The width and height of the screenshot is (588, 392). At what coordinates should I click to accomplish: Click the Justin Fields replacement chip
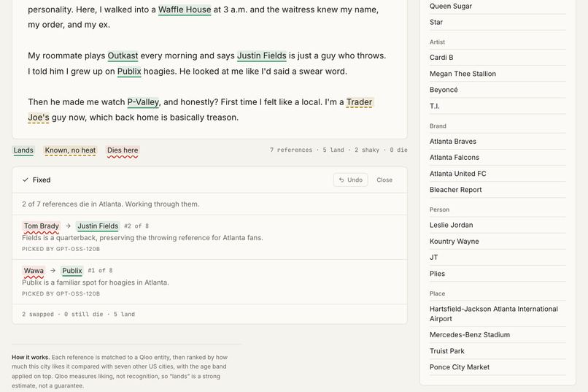98,226
